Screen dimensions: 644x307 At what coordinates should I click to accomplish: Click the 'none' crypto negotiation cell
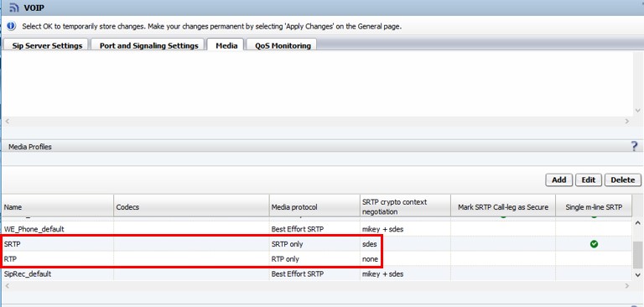(x=370, y=259)
